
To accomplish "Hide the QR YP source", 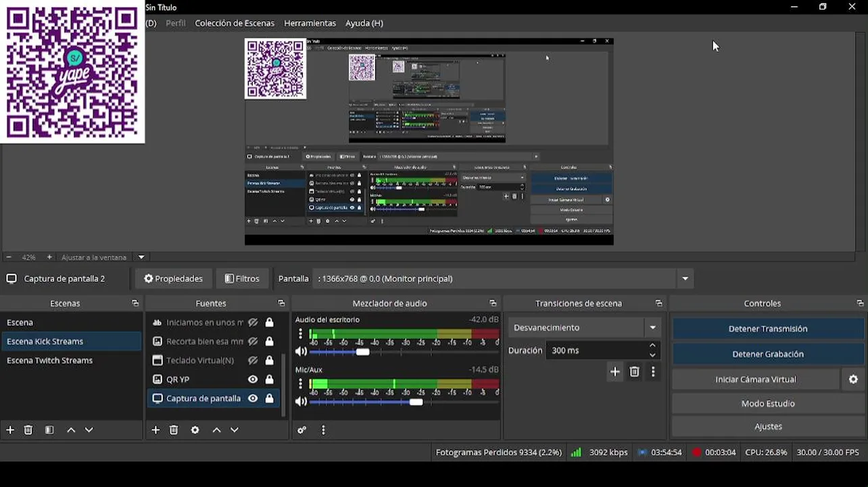I will click(x=253, y=379).
